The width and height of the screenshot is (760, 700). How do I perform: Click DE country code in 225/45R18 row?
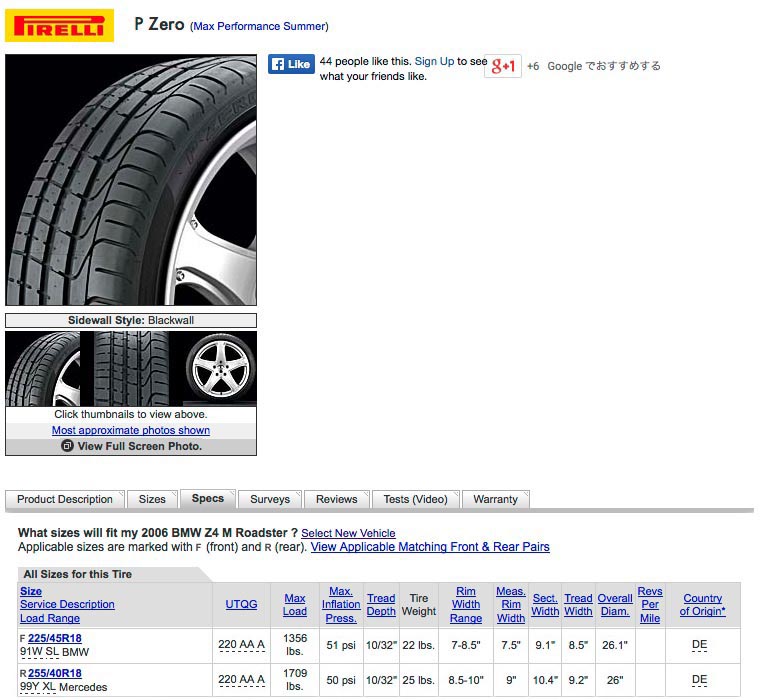[699, 645]
